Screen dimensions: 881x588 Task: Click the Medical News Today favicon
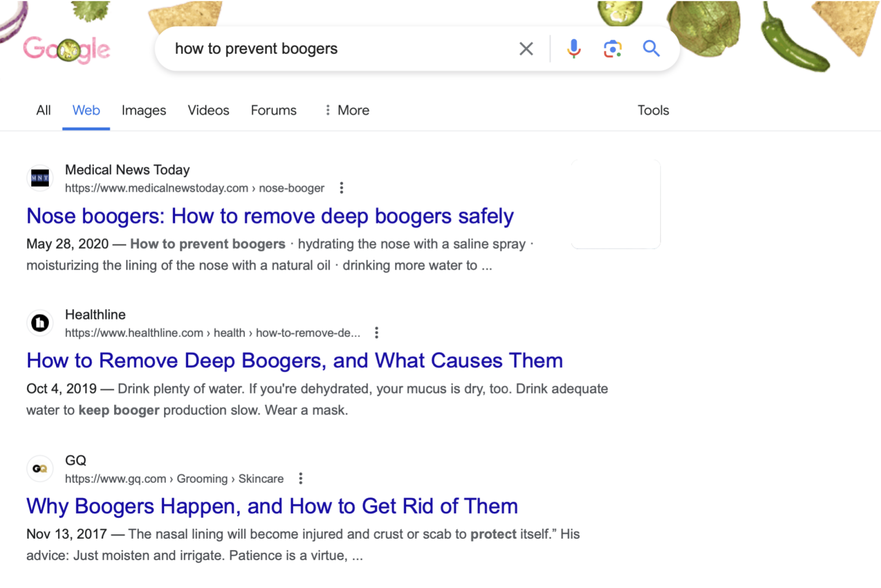click(x=40, y=178)
